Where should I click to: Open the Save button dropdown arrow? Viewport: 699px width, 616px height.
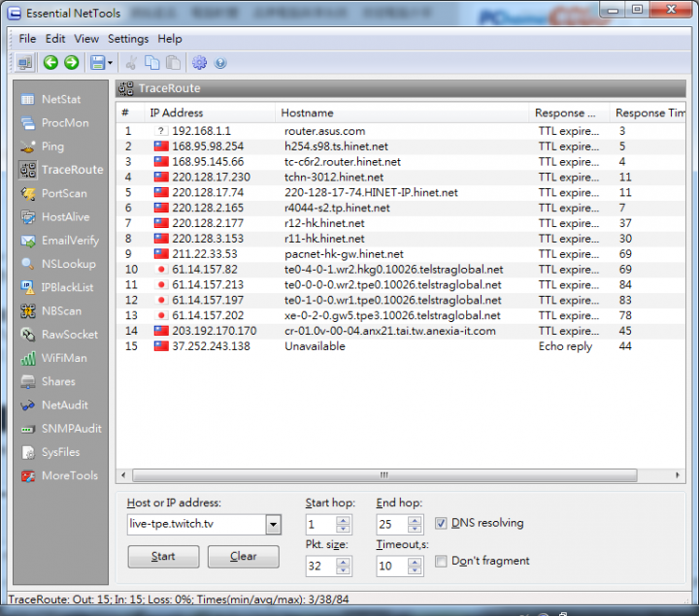tap(110, 63)
